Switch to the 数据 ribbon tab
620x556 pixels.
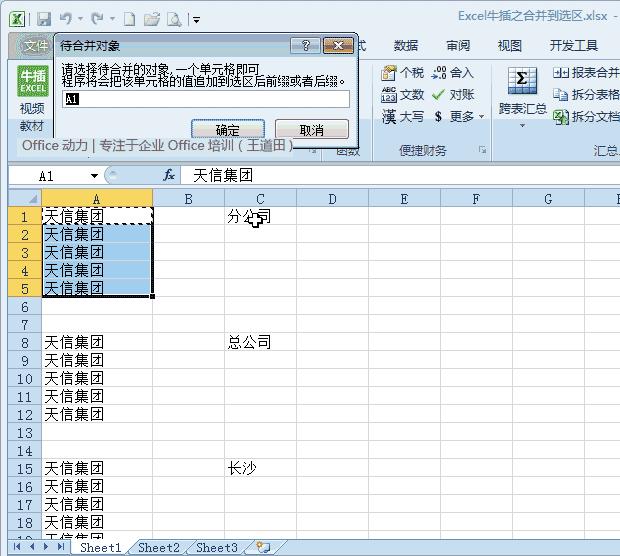406,46
